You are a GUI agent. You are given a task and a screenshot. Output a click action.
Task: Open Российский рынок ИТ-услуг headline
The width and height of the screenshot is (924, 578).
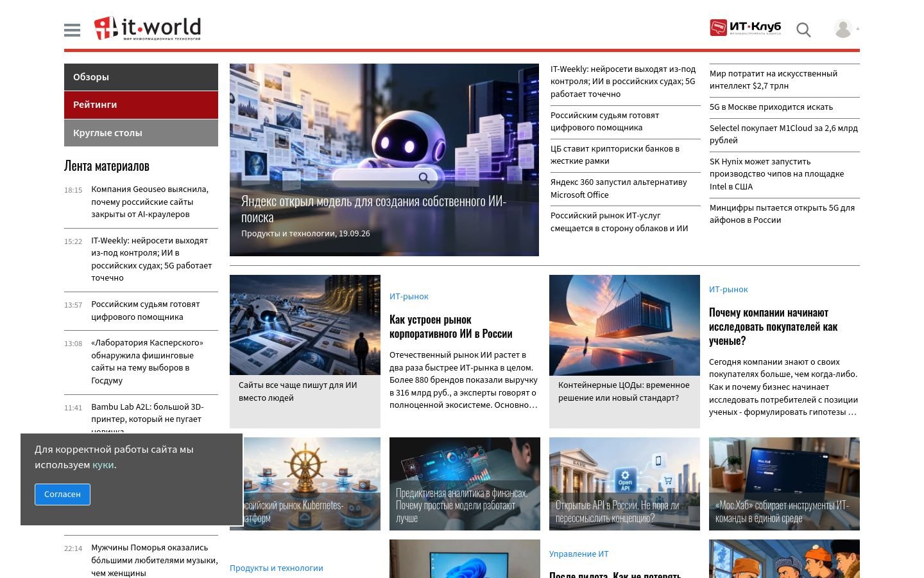(x=619, y=222)
